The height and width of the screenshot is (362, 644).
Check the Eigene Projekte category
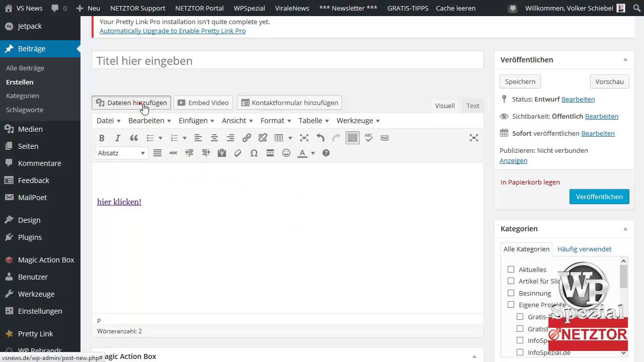coord(511,305)
